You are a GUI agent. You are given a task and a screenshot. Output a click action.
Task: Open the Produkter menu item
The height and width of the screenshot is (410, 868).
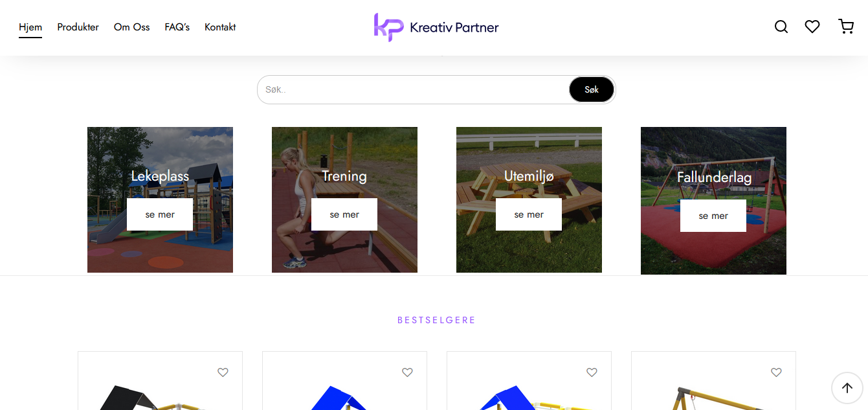(x=78, y=27)
